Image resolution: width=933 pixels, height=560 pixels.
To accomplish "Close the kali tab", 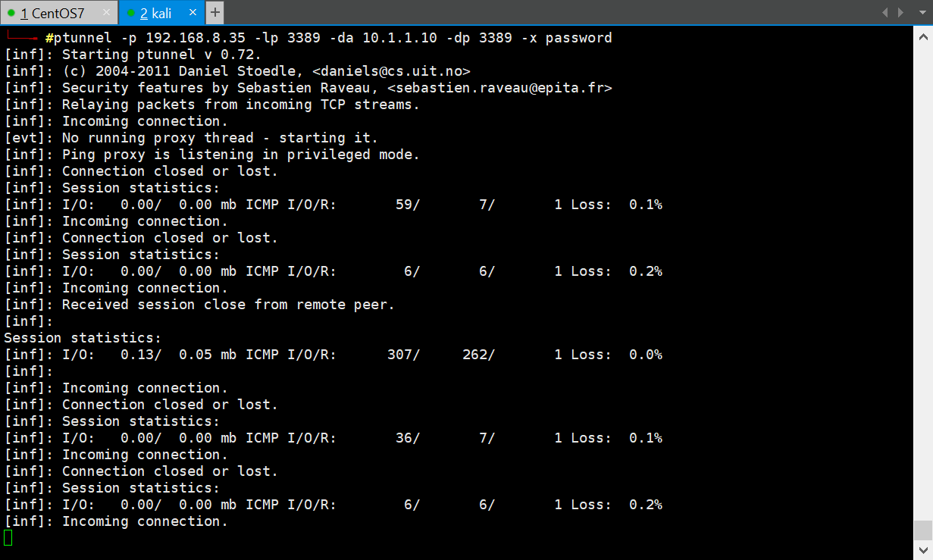I will [193, 13].
